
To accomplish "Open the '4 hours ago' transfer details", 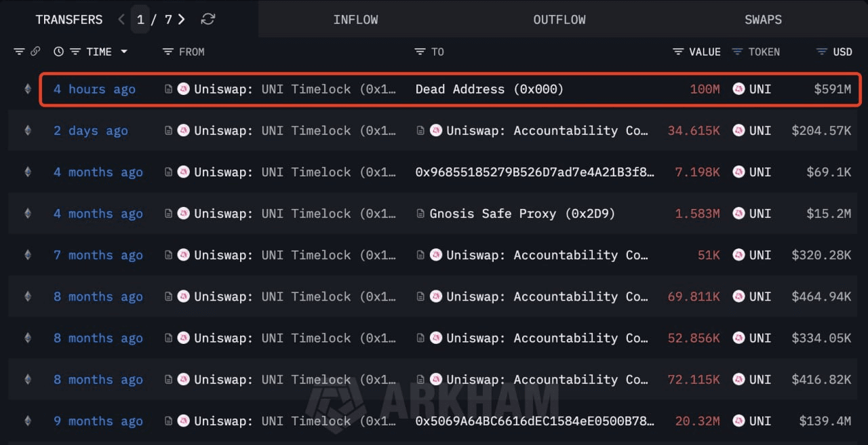I will click(x=94, y=89).
